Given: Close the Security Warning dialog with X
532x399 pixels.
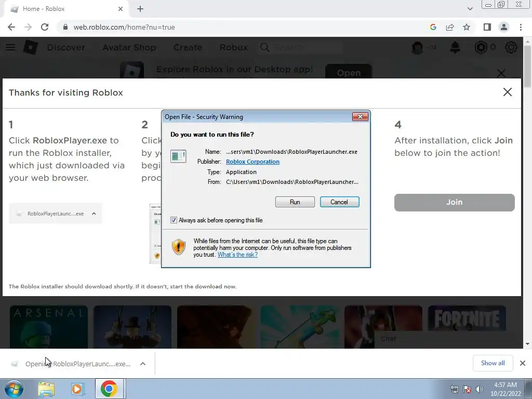Looking at the screenshot, I should click(x=360, y=117).
